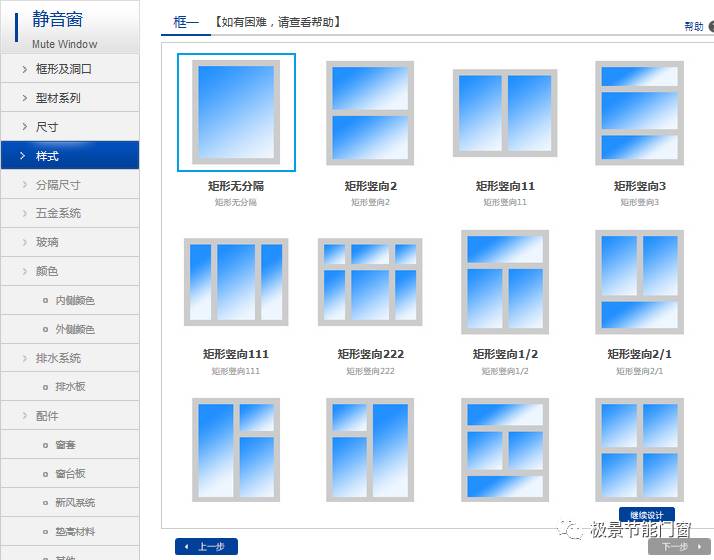Image resolution: width=714 pixels, height=560 pixels.
Task: Pick the 矩形竖向11 two-pane window icon
Action: pyautogui.click(x=504, y=112)
